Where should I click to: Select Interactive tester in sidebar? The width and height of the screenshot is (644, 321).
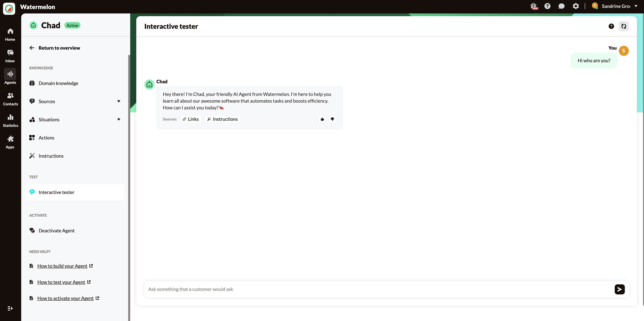(75, 192)
